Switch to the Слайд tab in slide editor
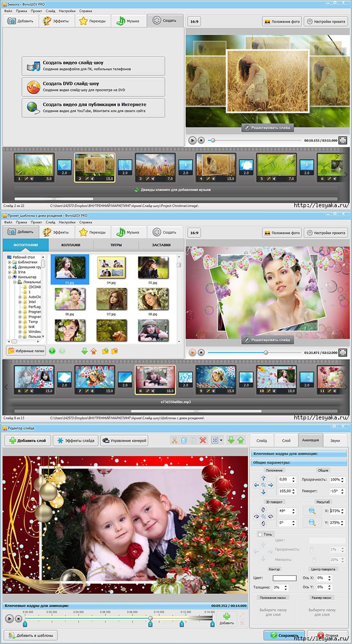Screen dimensions: 352x644 [262, 440]
